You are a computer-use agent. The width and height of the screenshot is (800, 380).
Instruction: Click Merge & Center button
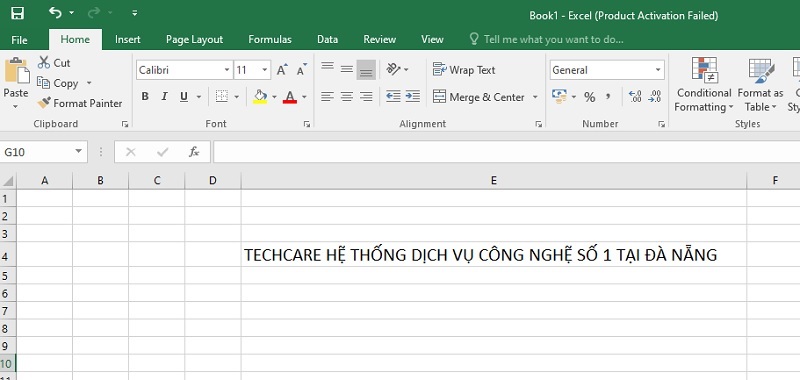pyautogui.click(x=478, y=97)
